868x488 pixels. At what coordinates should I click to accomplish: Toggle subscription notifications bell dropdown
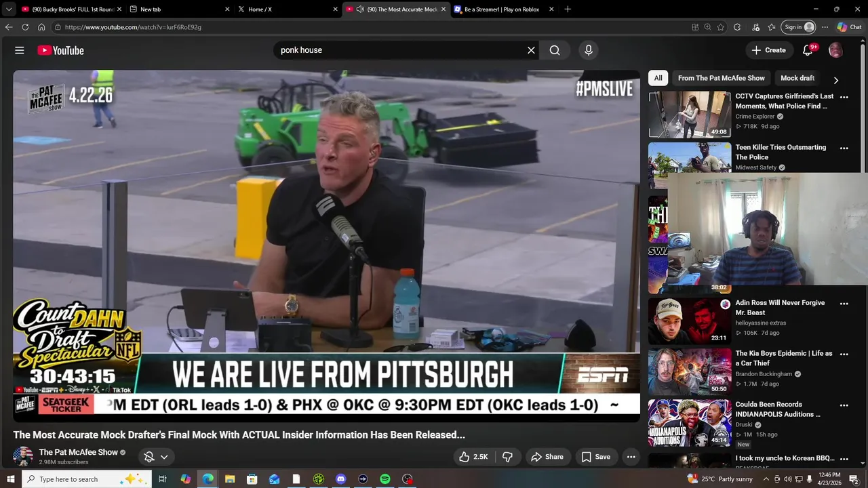click(x=156, y=457)
